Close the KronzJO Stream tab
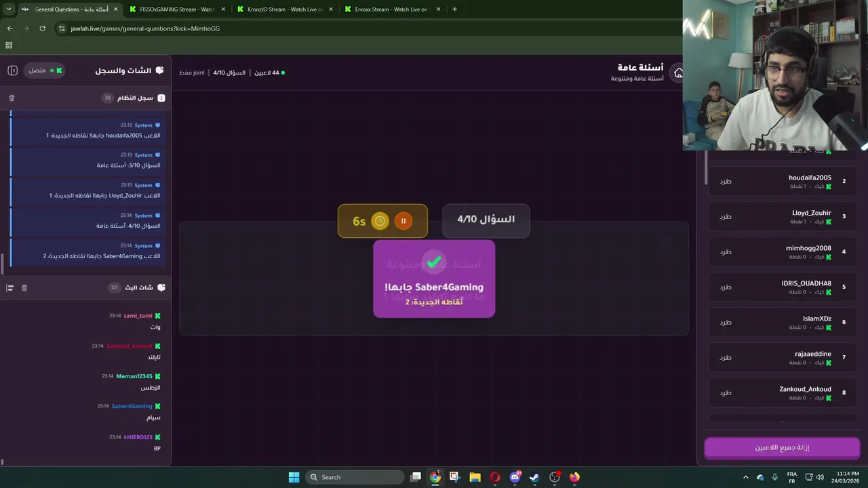 coord(330,9)
